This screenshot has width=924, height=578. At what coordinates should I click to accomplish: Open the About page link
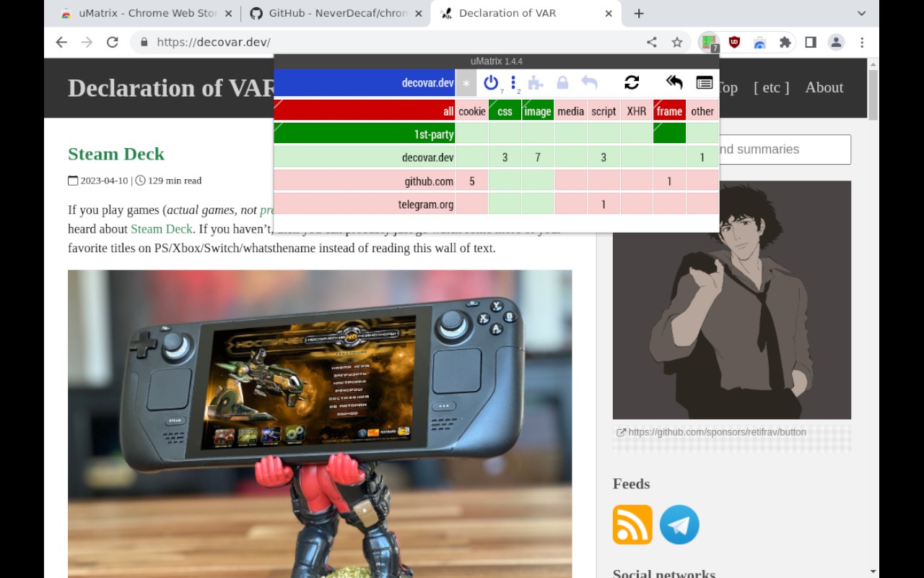click(824, 87)
